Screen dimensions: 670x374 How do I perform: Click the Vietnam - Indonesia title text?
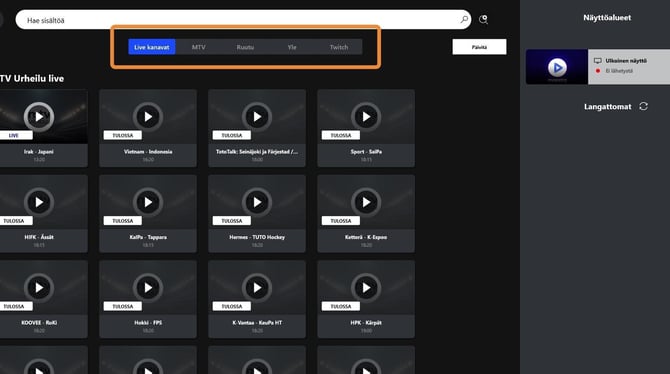(148, 152)
